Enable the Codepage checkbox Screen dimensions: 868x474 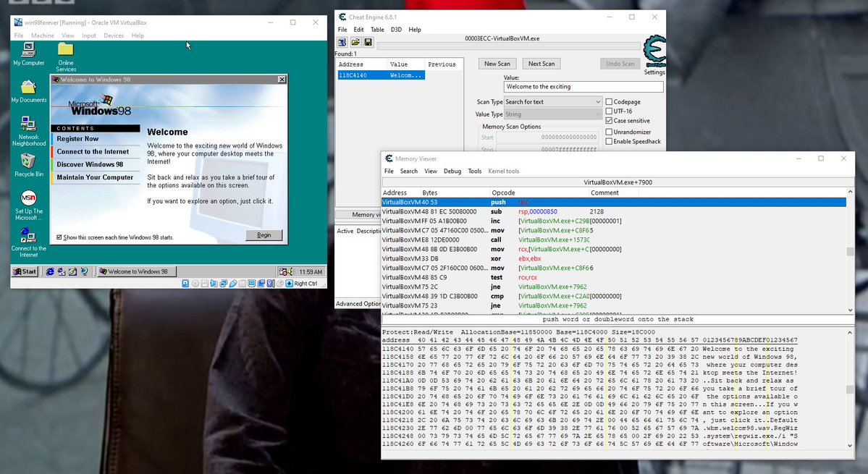click(609, 102)
